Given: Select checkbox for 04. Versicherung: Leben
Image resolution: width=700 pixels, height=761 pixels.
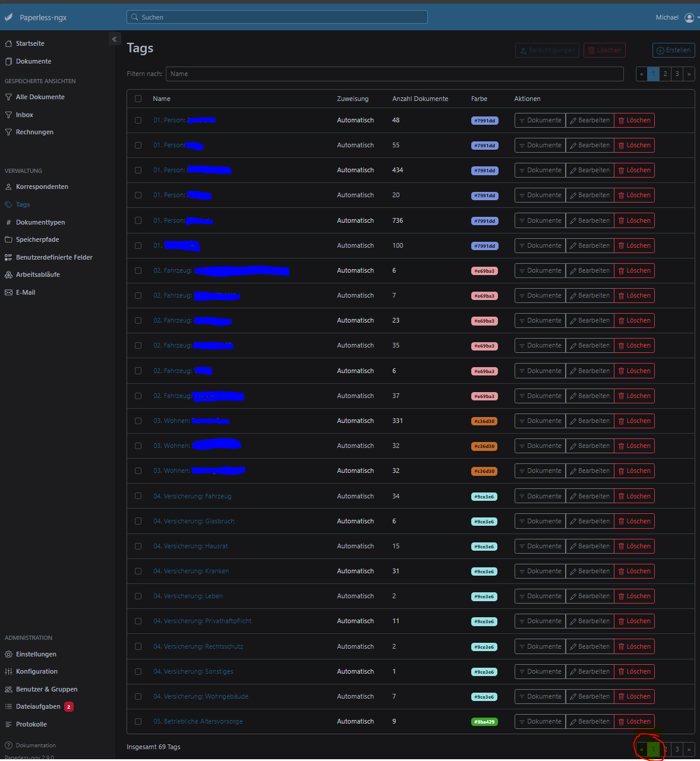Looking at the screenshot, I should 138,596.
